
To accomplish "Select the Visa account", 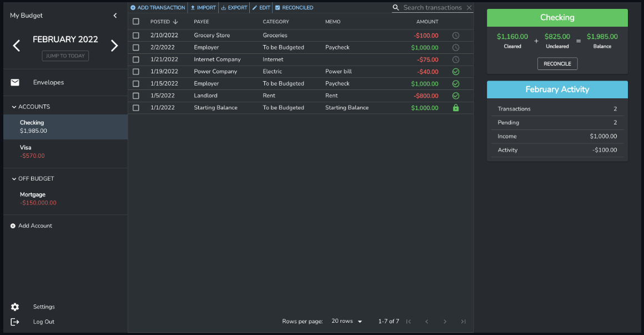I will click(x=66, y=152).
